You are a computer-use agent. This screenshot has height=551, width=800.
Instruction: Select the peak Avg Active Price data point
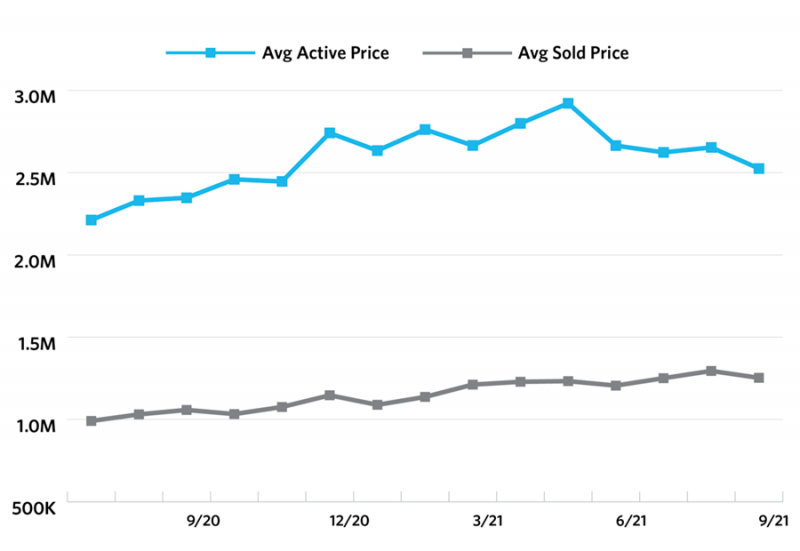point(568,104)
